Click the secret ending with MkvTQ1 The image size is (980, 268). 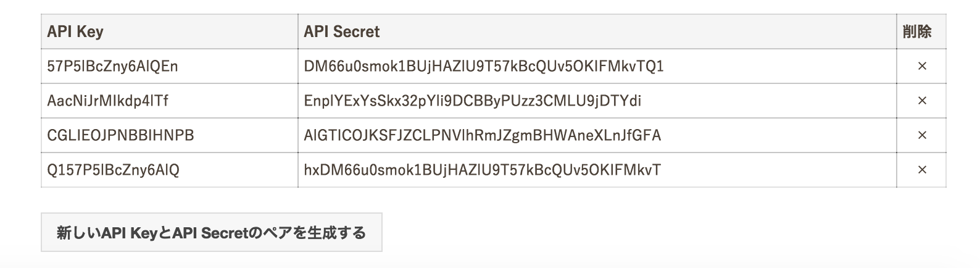coord(484,66)
